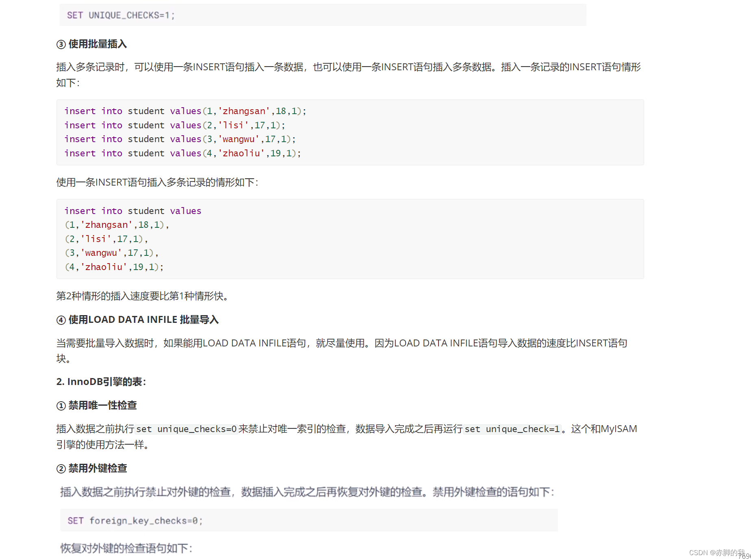The width and height of the screenshot is (751, 560).
Task: Select the text 第2种情形的插入速度要比第1种情形快
Action: (x=142, y=296)
